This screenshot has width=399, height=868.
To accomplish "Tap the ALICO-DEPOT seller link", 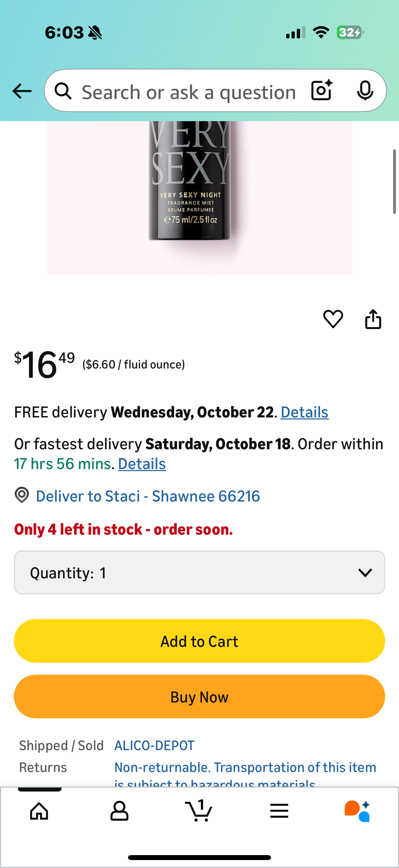I will click(x=155, y=746).
